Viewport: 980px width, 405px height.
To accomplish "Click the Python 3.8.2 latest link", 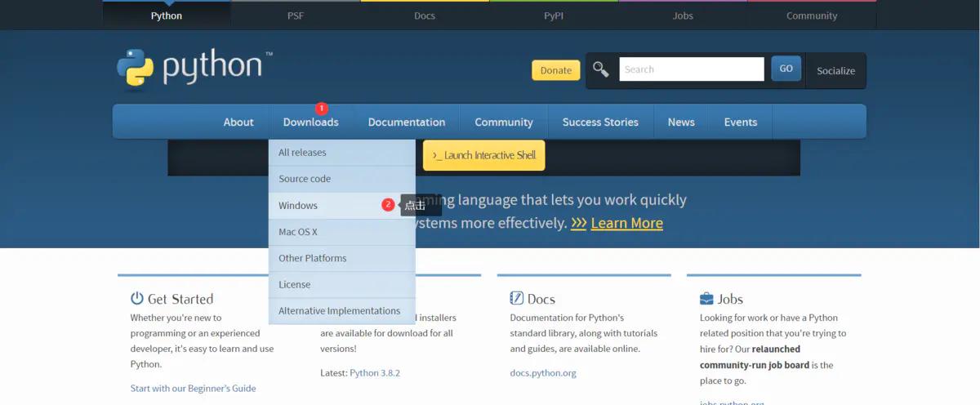I will point(375,372).
